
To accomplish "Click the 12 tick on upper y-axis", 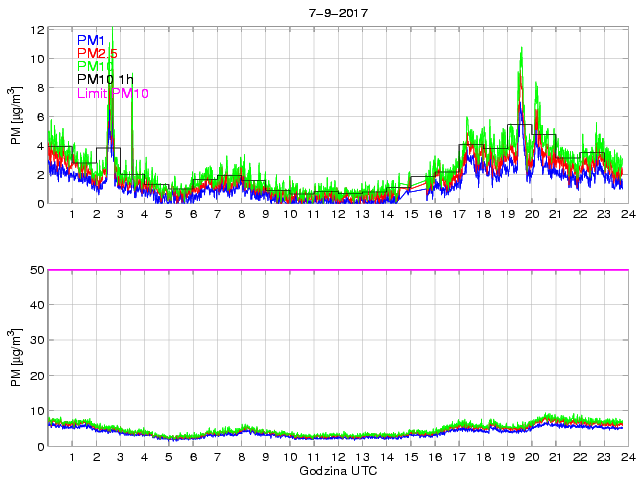I will coord(37,30).
